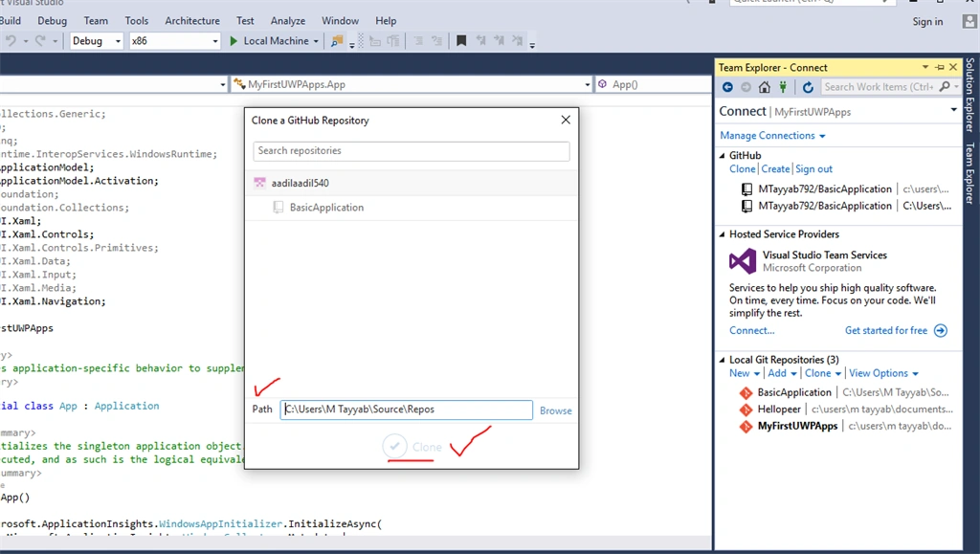980x554 pixels.
Task: Click the Visual Studio Team Services logo
Action: [743, 261]
